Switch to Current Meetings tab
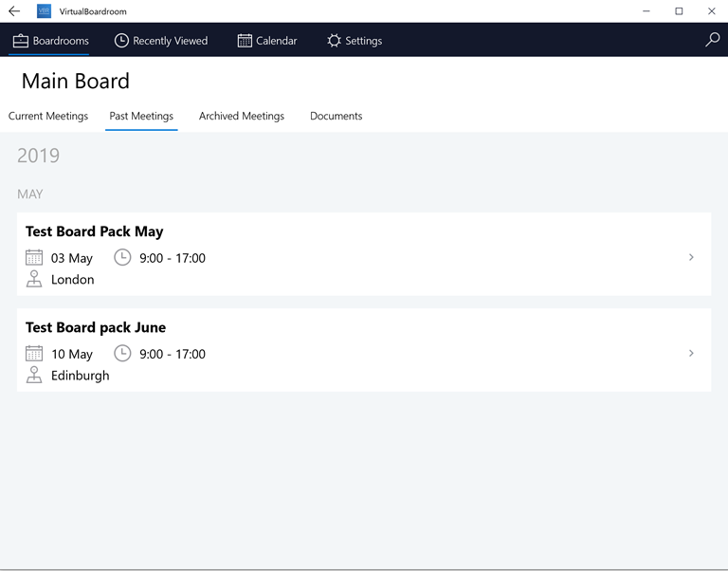 pos(48,116)
